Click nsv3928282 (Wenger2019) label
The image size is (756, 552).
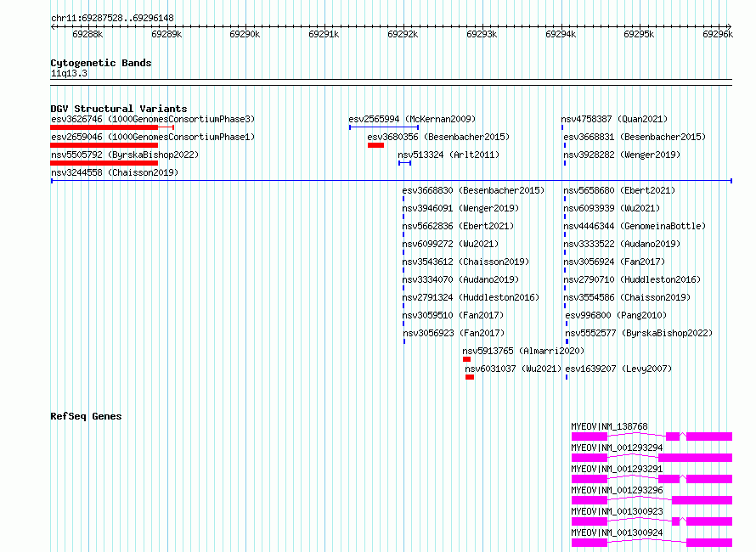(x=622, y=155)
